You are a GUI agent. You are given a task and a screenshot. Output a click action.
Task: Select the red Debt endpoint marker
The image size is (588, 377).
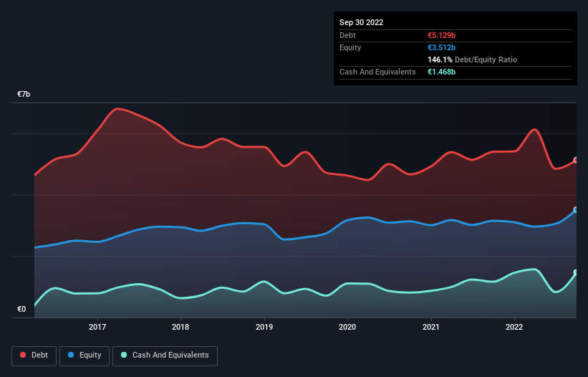pyautogui.click(x=577, y=160)
